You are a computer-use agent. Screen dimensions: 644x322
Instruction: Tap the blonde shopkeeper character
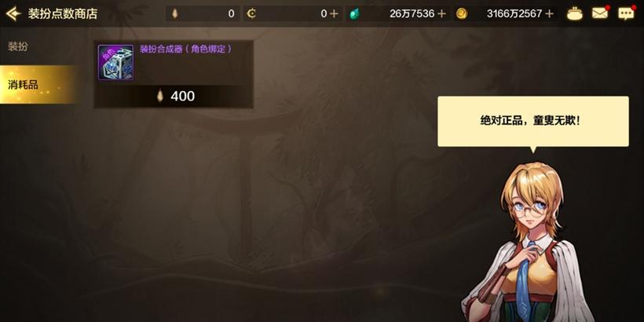[530, 243]
